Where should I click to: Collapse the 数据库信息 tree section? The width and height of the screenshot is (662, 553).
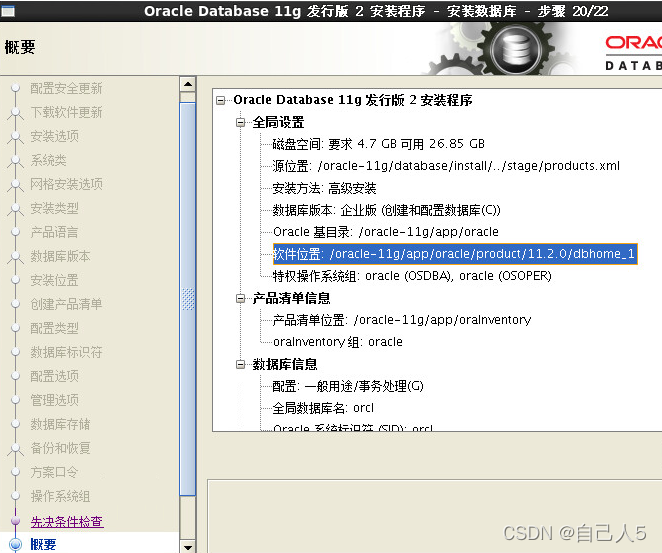pos(240,364)
